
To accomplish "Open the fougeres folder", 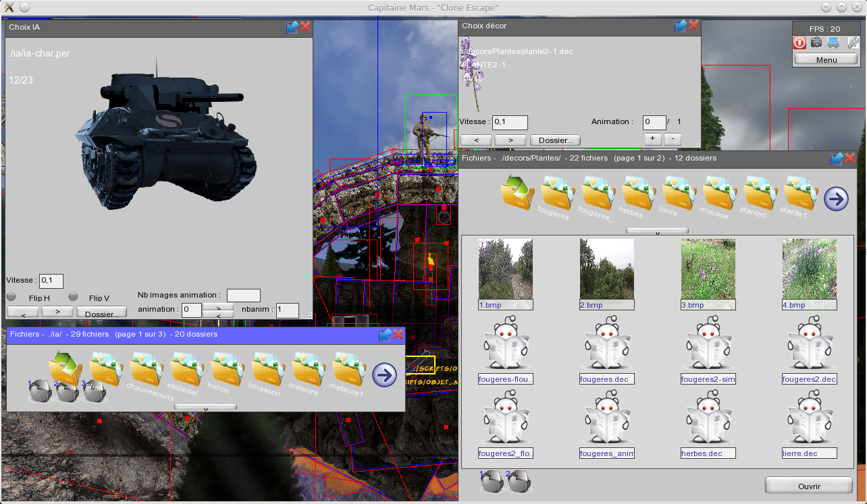I will point(555,194).
